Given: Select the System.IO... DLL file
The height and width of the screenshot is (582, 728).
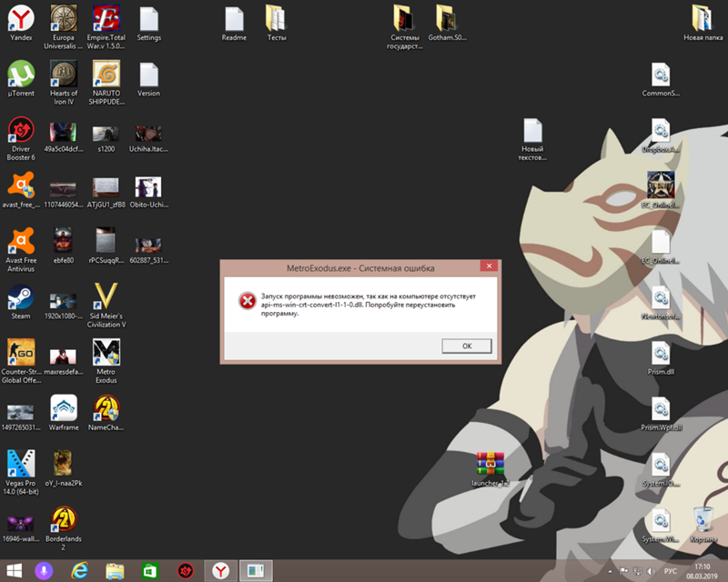Looking at the screenshot, I should click(661, 468).
